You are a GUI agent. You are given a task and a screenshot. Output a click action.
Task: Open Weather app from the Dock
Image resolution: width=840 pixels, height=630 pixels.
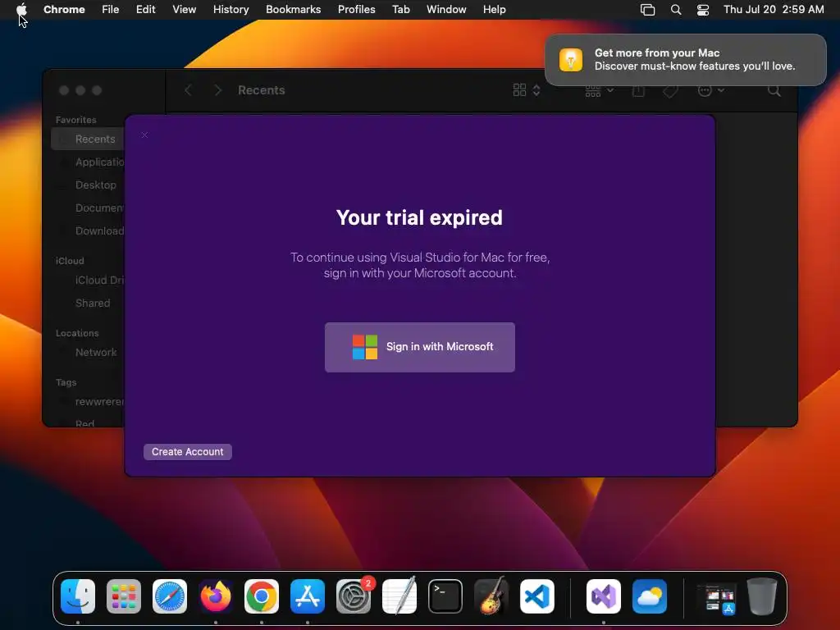pos(650,596)
